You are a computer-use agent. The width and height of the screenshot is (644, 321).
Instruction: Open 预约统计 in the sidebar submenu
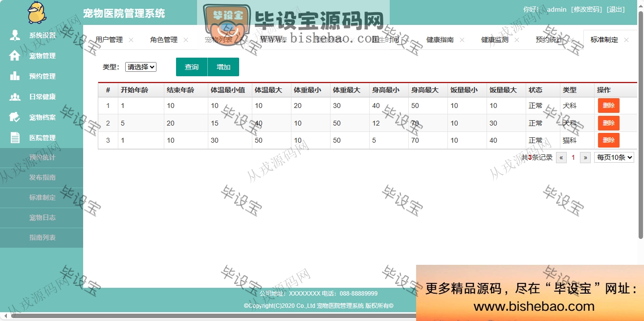point(42,158)
